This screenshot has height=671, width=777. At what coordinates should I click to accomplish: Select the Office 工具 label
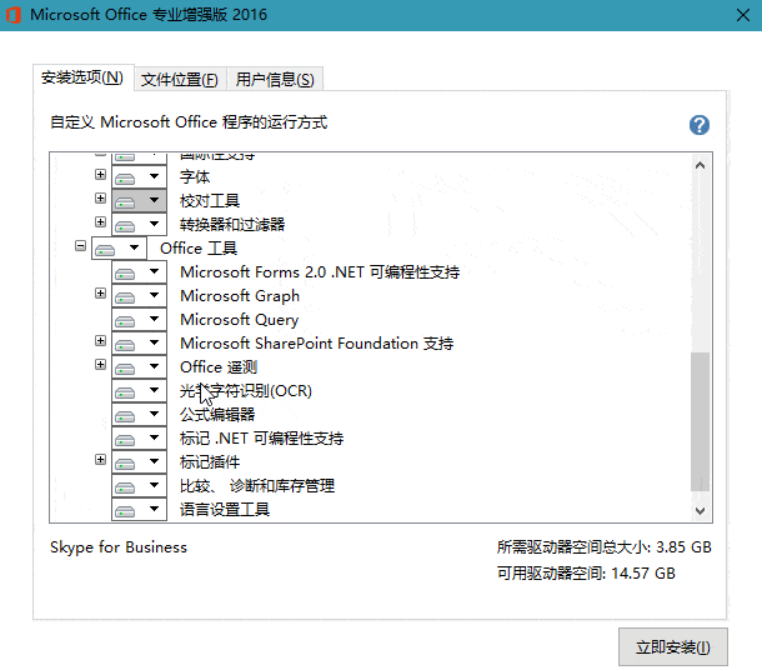[199, 248]
